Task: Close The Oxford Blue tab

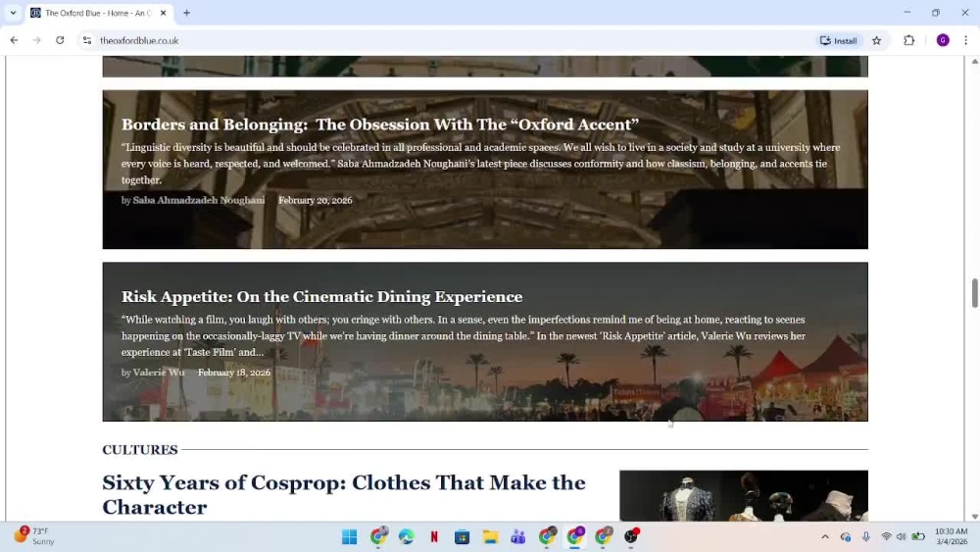Action: click(163, 13)
